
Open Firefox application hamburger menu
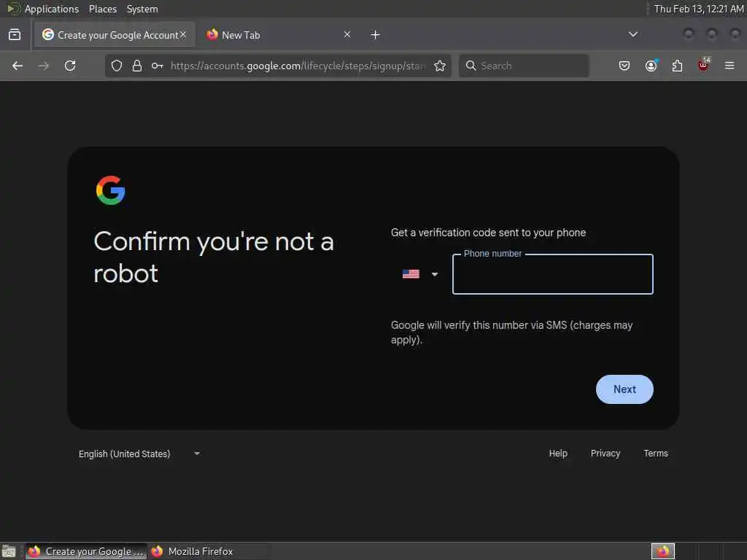click(729, 66)
